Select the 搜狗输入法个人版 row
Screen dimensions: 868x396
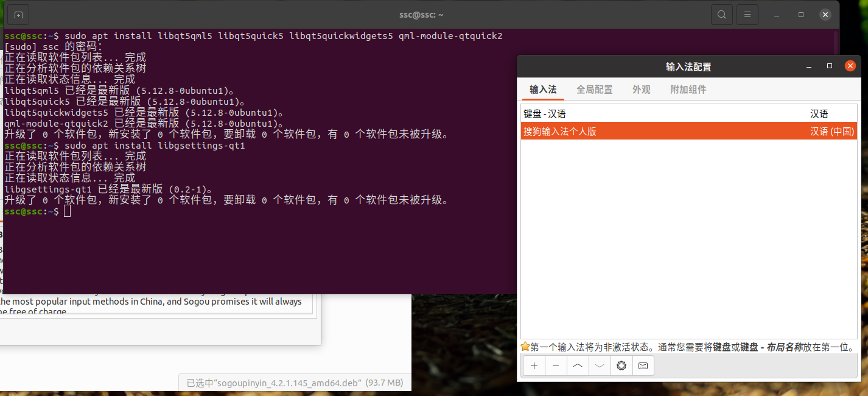tap(689, 131)
